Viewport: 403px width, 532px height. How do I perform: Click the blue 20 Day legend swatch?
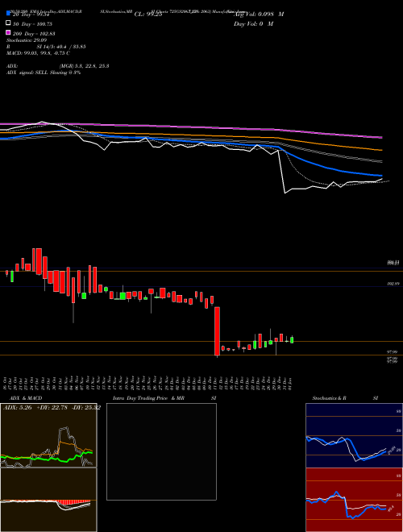click(x=8, y=14)
